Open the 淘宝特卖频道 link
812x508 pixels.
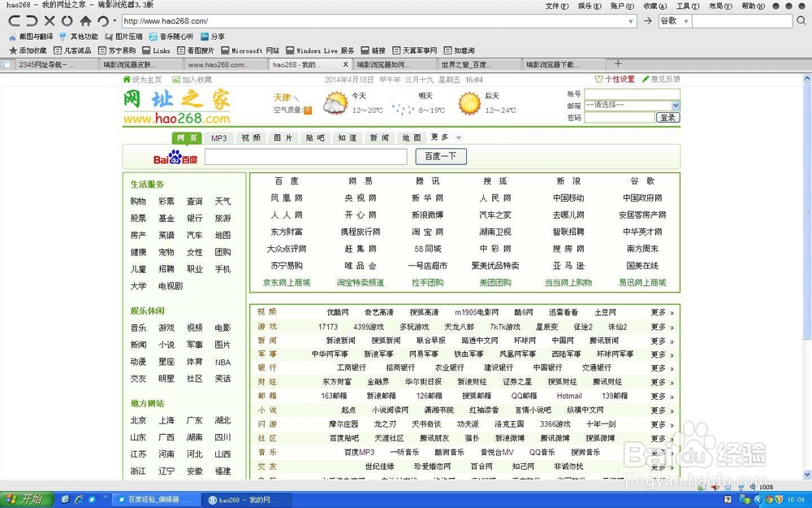point(361,283)
